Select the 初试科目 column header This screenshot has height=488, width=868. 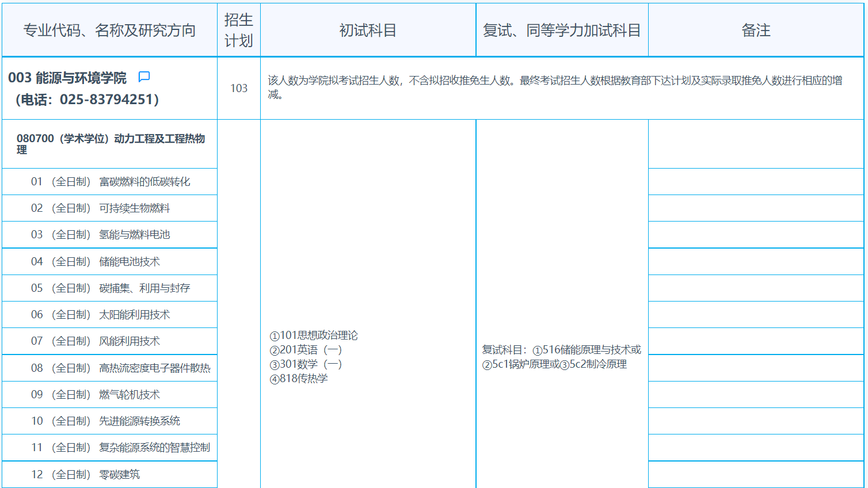(368, 30)
